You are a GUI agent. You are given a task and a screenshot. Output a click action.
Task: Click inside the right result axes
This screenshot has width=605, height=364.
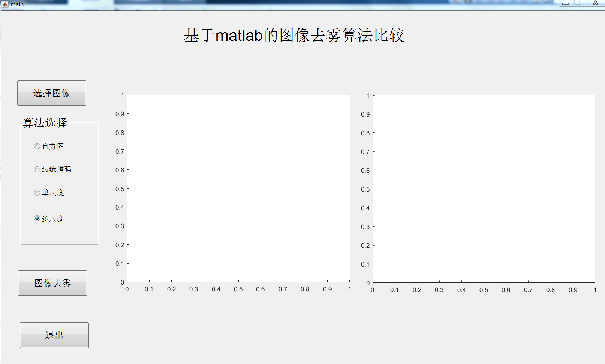point(484,189)
